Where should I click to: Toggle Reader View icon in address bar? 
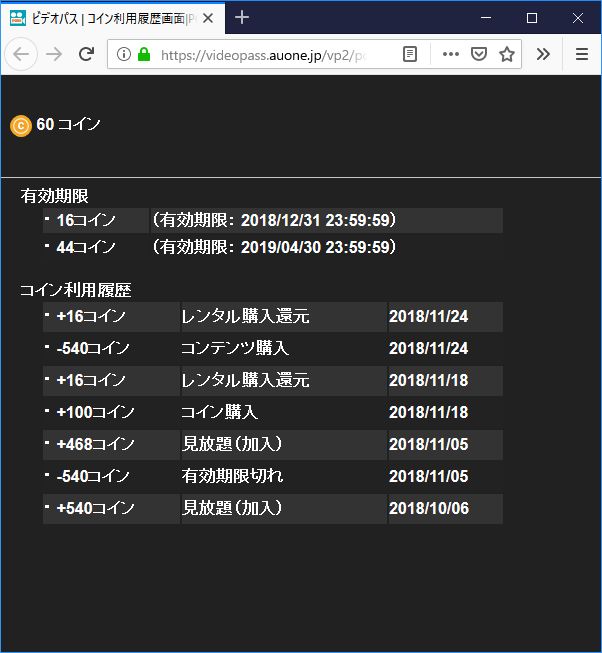pos(410,54)
